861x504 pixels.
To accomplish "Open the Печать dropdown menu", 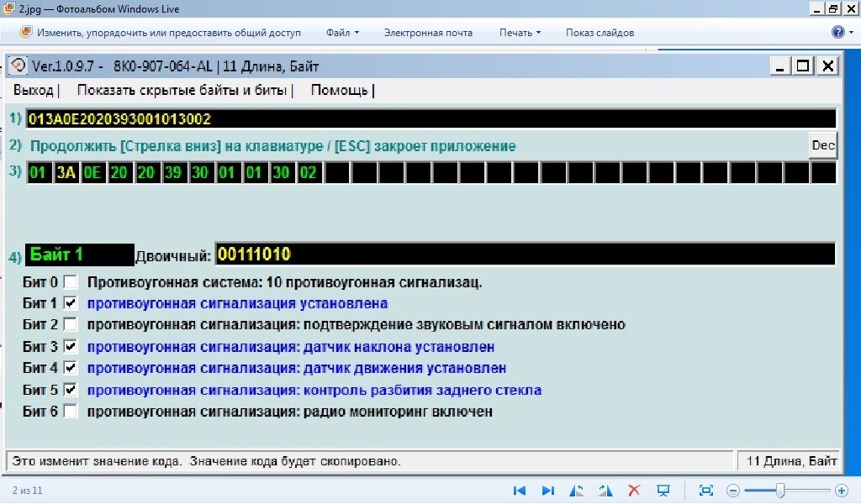I will pyautogui.click(x=515, y=32).
